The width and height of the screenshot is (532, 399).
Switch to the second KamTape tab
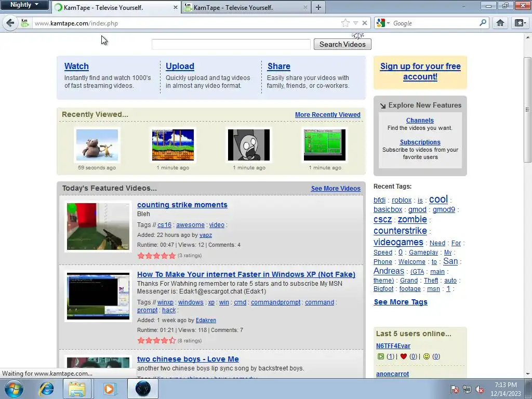(x=246, y=7)
